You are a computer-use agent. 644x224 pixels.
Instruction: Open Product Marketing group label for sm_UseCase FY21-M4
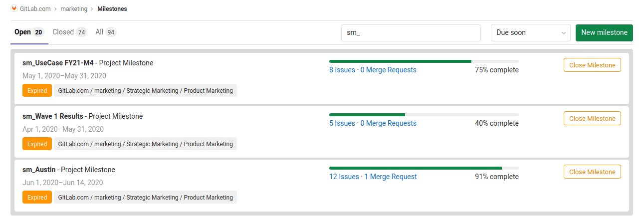click(145, 91)
